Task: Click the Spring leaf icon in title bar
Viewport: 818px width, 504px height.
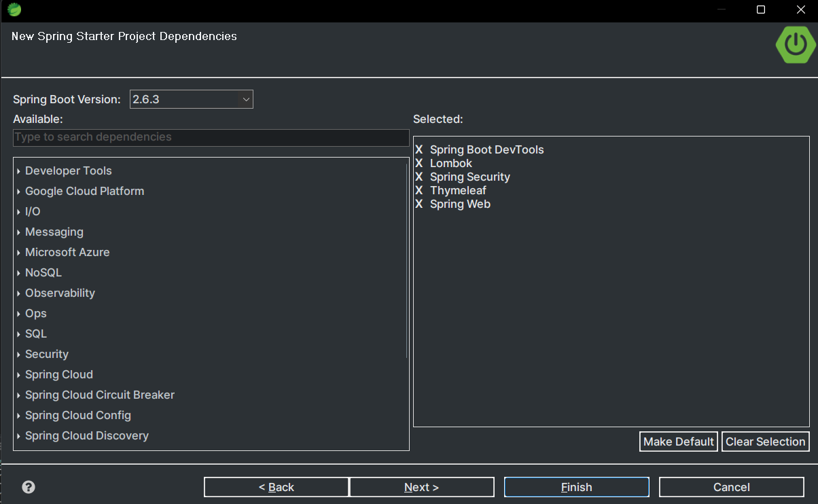Action: [x=14, y=10]
